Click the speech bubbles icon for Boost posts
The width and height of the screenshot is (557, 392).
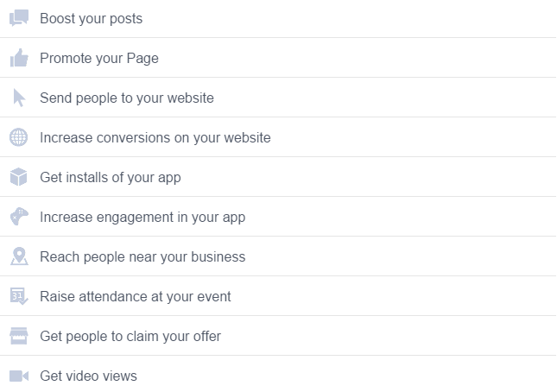(x=19, y=18)
